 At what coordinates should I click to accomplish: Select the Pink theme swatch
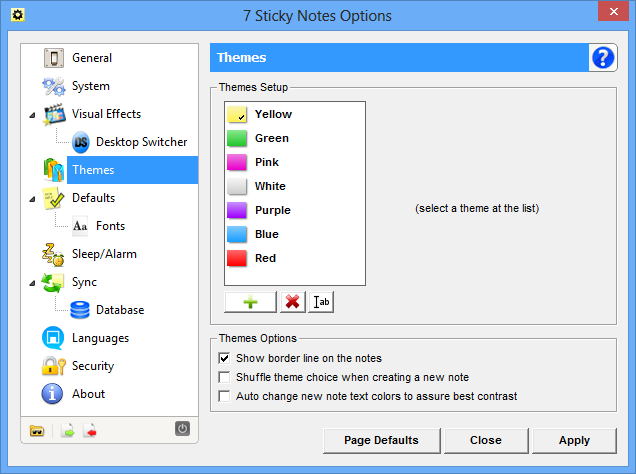[237, 162]
